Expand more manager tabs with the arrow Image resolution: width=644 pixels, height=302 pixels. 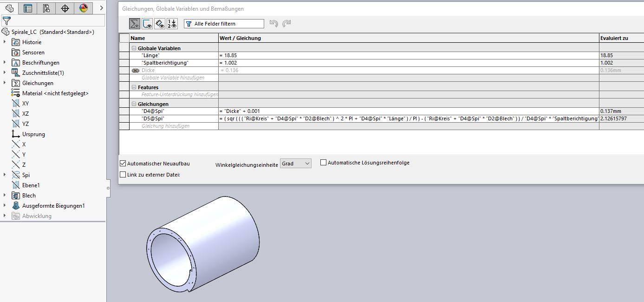coord(101,8)
